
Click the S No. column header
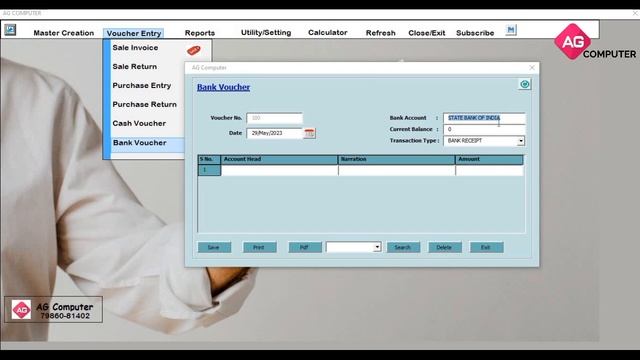point(209,160)
